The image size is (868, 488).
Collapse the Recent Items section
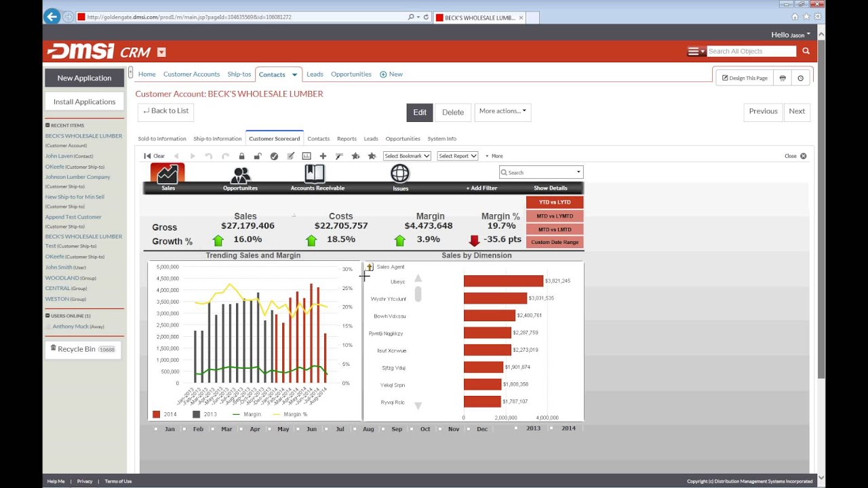click(47, 125)
